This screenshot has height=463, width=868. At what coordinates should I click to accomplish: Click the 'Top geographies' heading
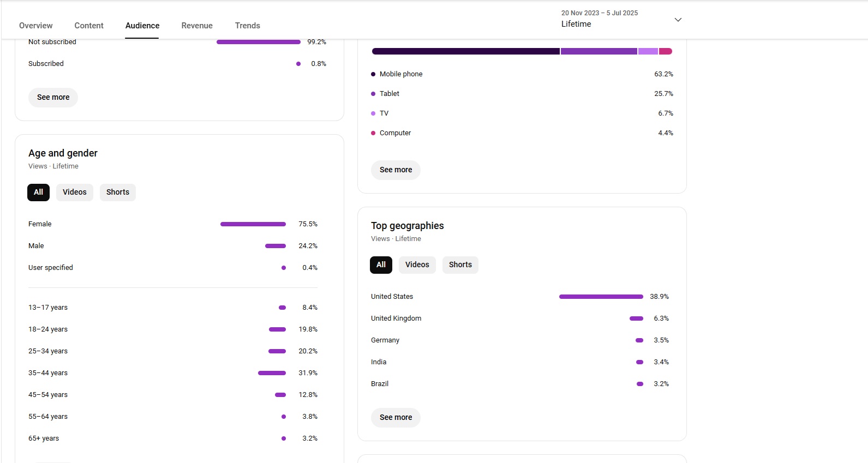(x=408, y=226)
